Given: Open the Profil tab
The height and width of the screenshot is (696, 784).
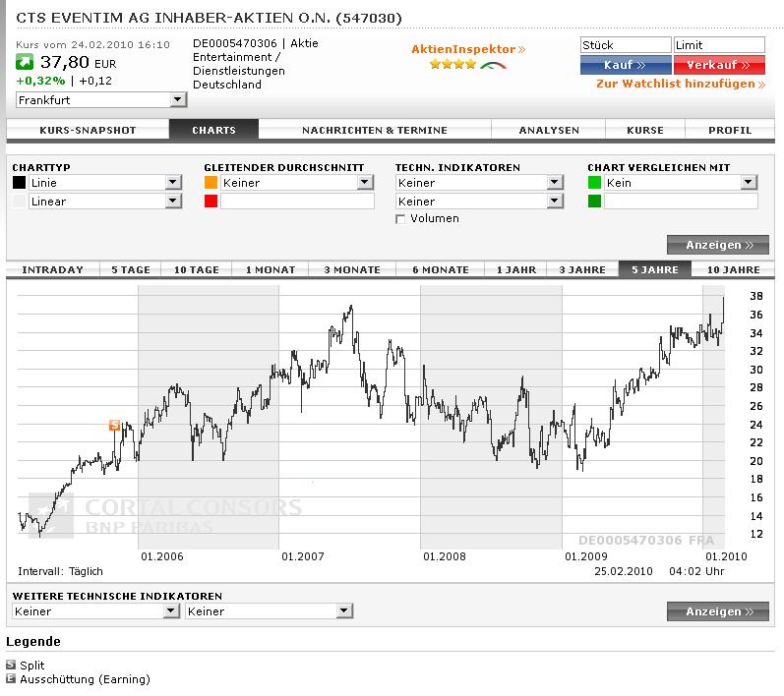Looking at the screenshot, I should pos(730,131).
